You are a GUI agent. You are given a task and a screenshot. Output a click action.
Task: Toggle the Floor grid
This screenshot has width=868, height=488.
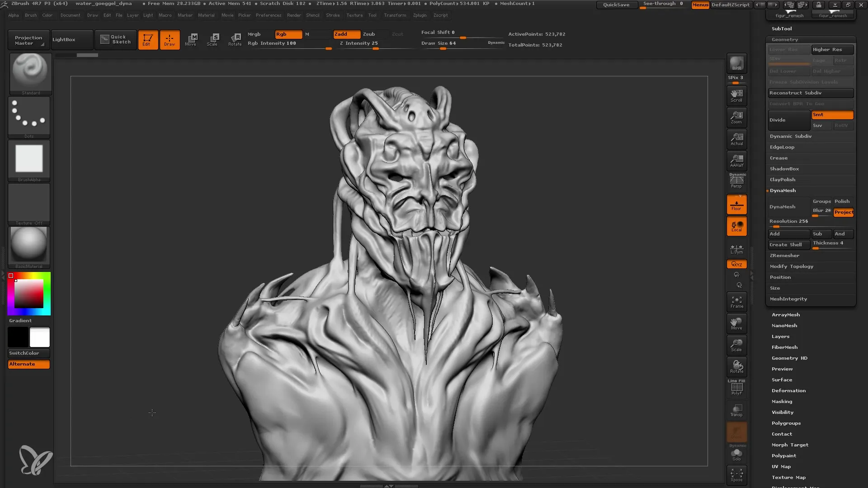(x=736, y=204)
